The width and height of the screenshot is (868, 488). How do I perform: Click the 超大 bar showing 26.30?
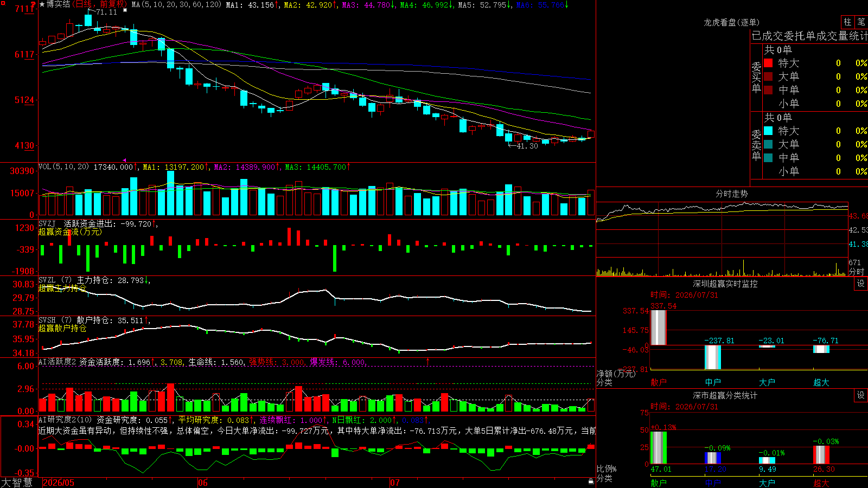821,455
